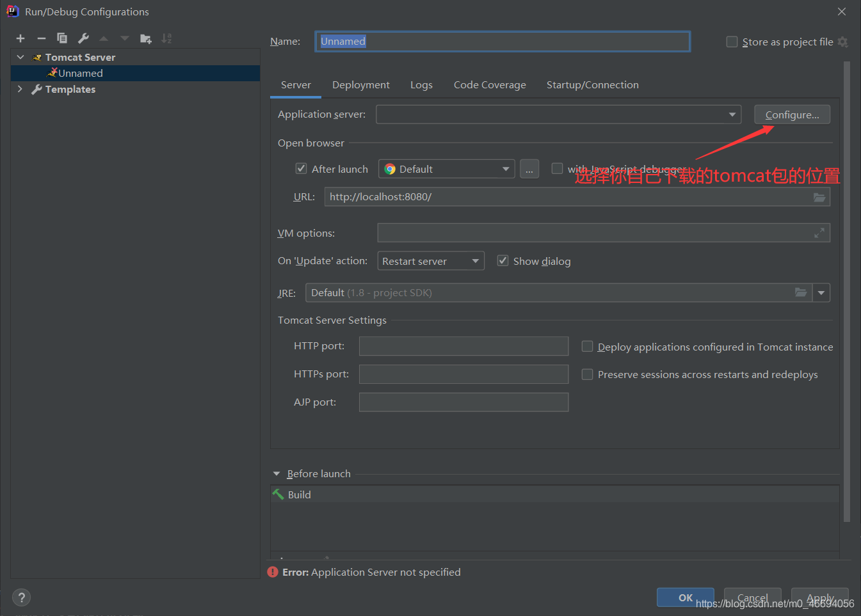Uncheck the After launch checkbox

click(301, 168)
